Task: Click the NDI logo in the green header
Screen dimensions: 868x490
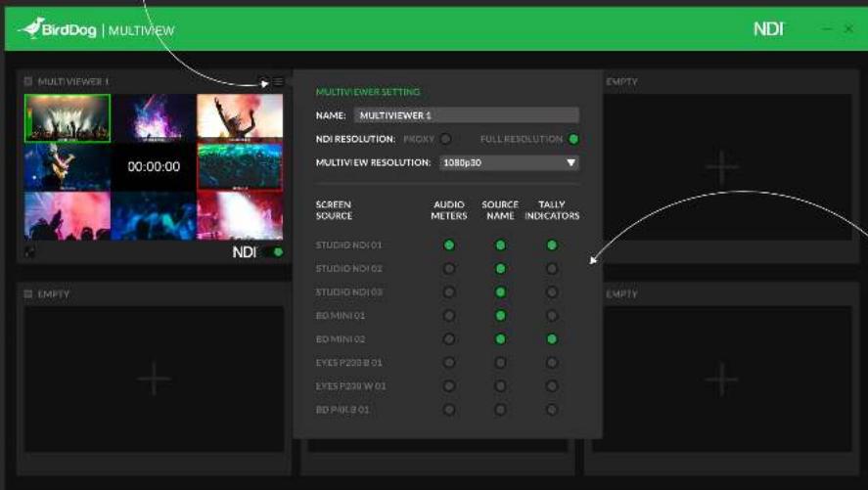Action: (768, 28)
